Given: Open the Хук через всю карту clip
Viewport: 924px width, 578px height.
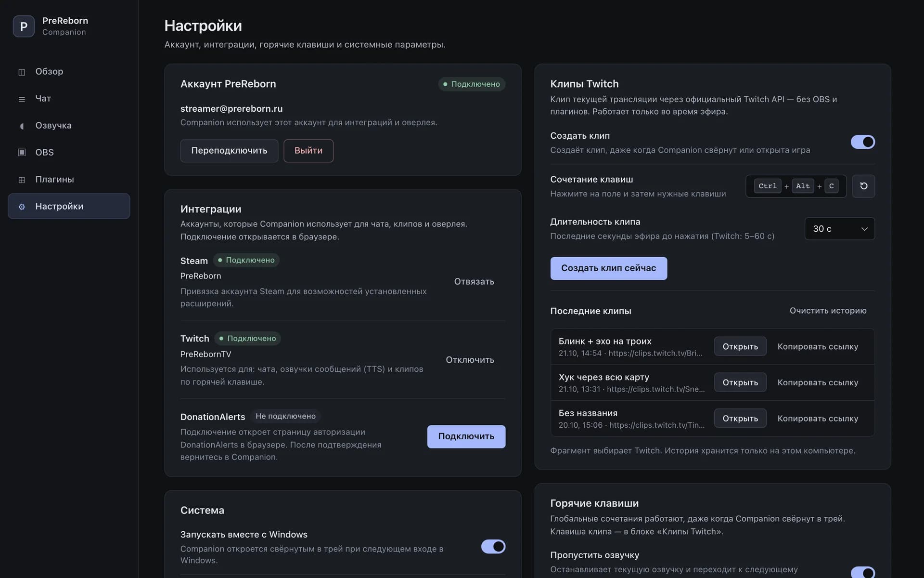Looking at the screenshot, I should coord(740,382).
